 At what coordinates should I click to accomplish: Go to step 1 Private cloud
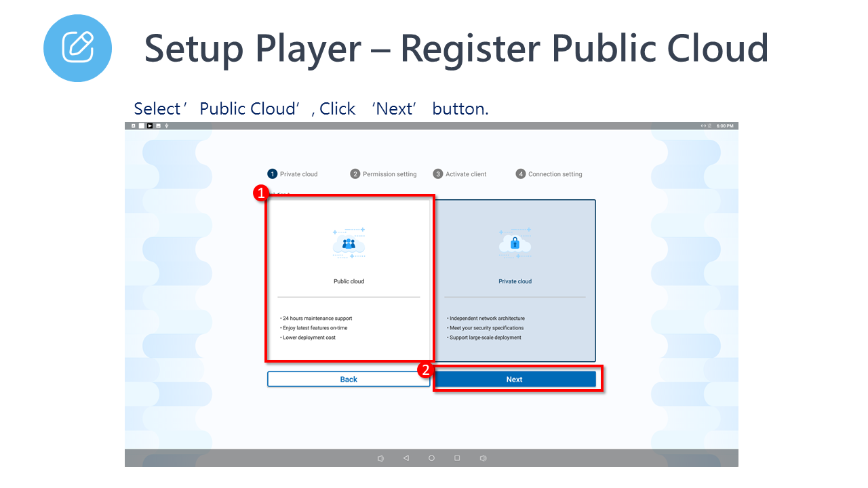pos(293,174)
